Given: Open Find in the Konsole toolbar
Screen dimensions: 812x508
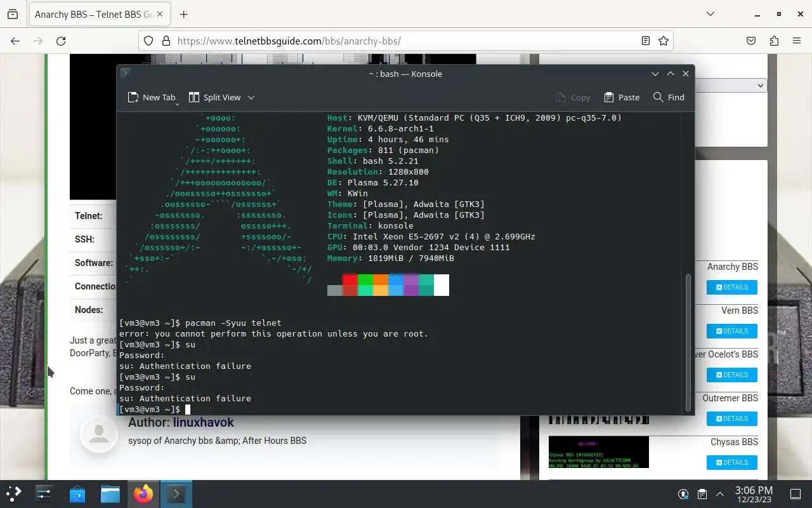Looking at the screenshot, I should click(x=669, y=97).
